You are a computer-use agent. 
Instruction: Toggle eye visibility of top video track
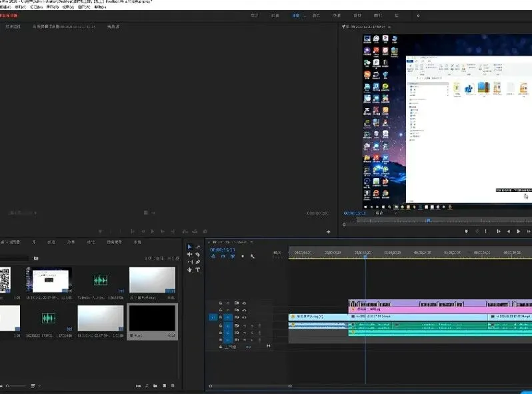click(245, 302)
